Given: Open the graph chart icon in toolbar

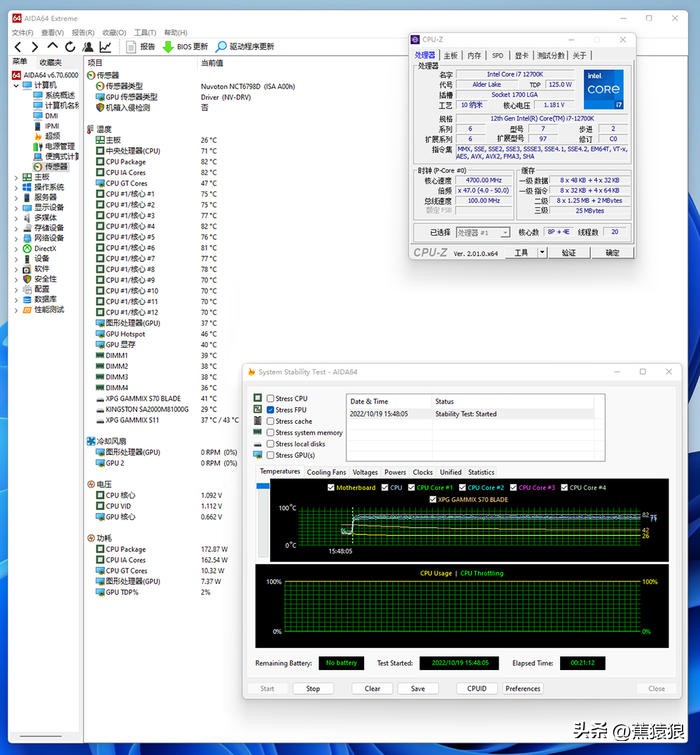Looking at the screenshot, I should tap(105, 47).
